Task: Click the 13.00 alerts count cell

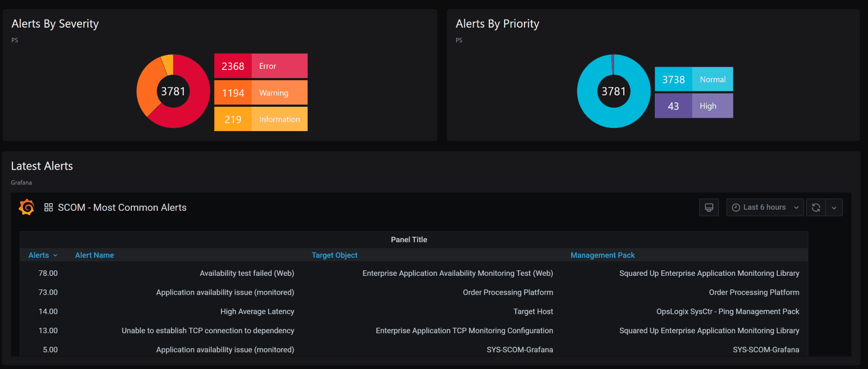Action: [x=48, y=331]
